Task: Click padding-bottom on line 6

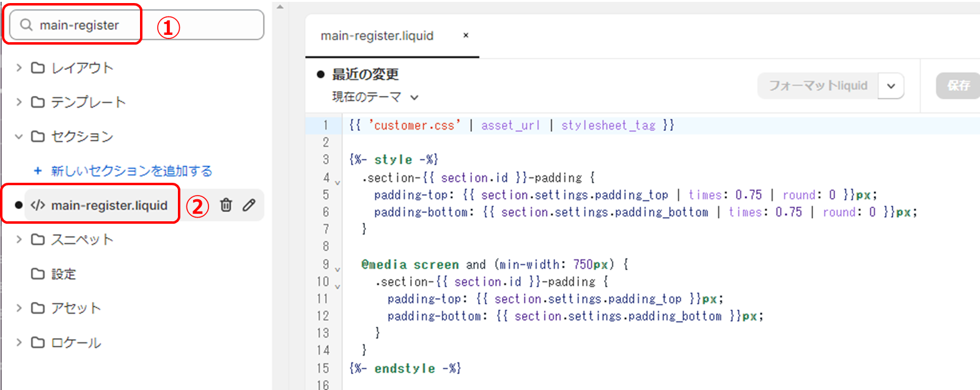Action: point(422,212)
